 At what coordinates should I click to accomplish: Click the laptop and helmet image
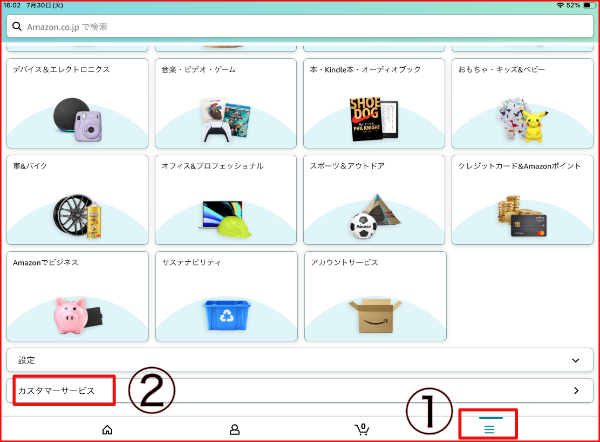click(x=226, y=219)
